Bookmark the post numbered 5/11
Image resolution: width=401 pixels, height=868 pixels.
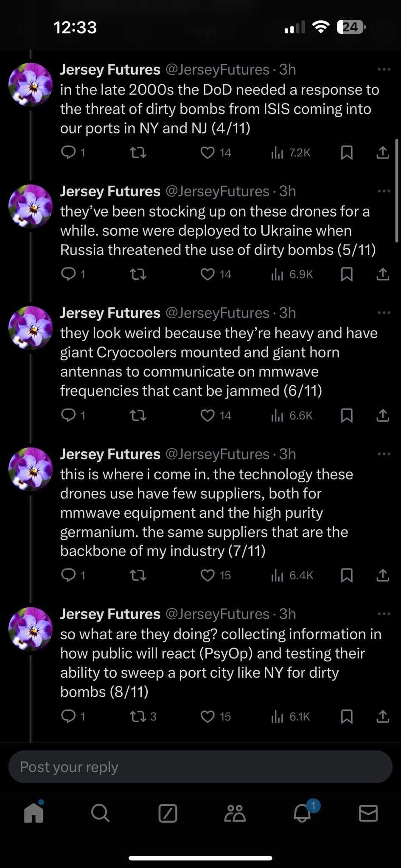tap(347, 275)
